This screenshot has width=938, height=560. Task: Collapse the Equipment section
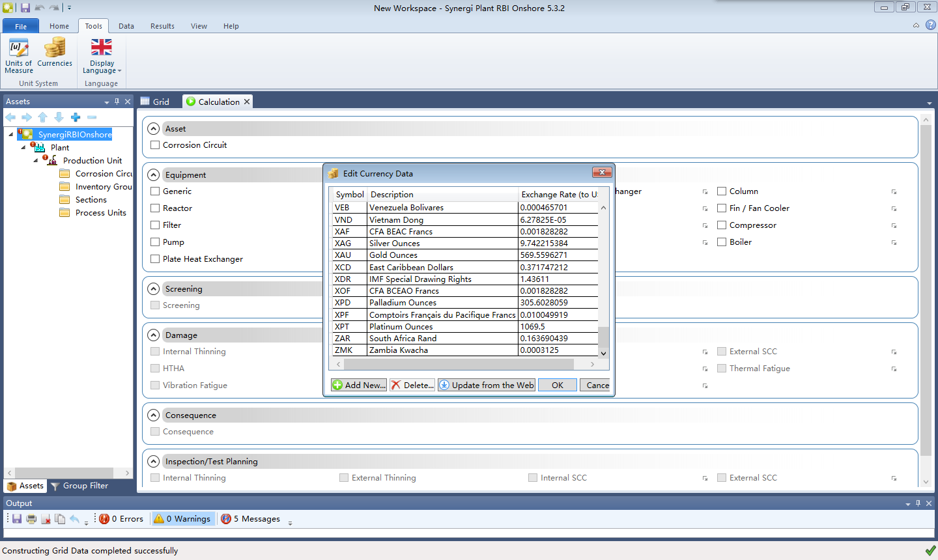click(x=153, y=175)
